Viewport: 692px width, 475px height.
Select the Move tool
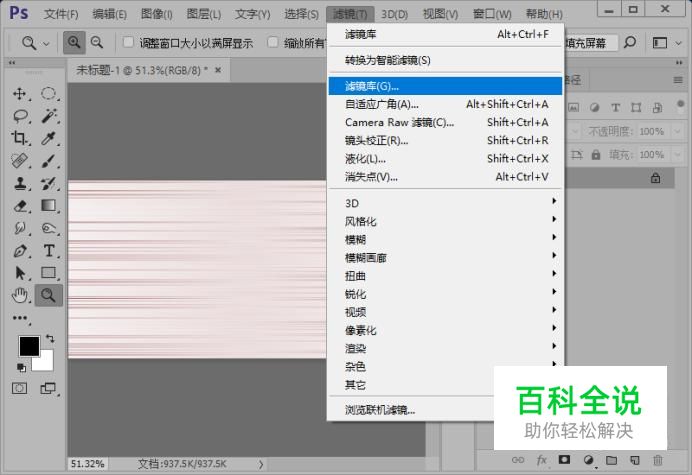pyautogui.click(x=19, y=94)
